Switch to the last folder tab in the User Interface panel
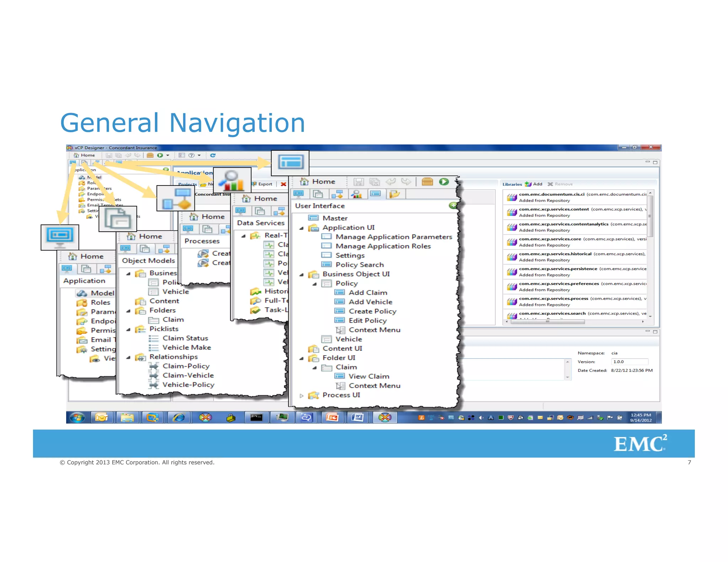 395,194
